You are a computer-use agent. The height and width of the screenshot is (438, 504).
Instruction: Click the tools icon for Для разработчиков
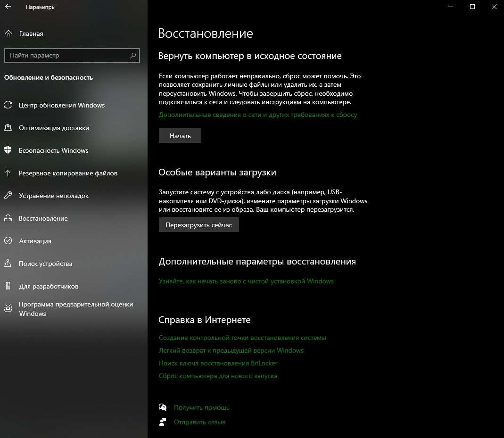click(8, 286)
